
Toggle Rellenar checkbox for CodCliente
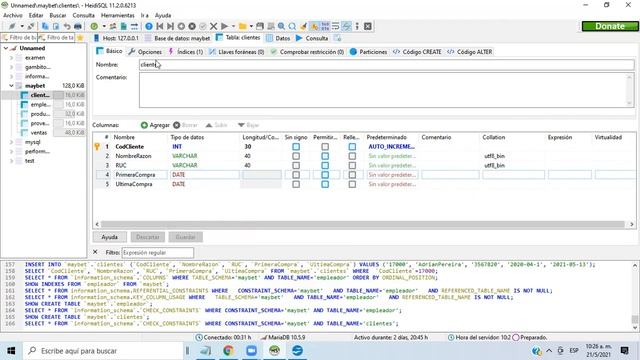tap(352, 147)
